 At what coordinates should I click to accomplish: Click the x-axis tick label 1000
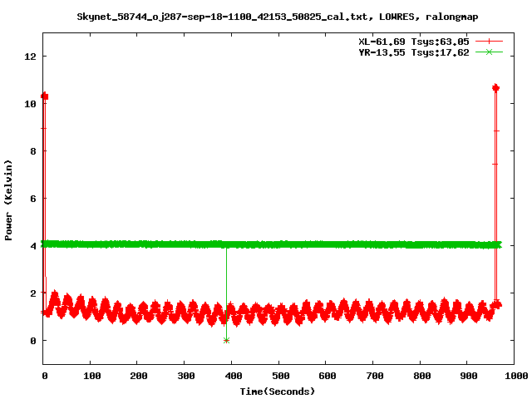pos(514,376)
